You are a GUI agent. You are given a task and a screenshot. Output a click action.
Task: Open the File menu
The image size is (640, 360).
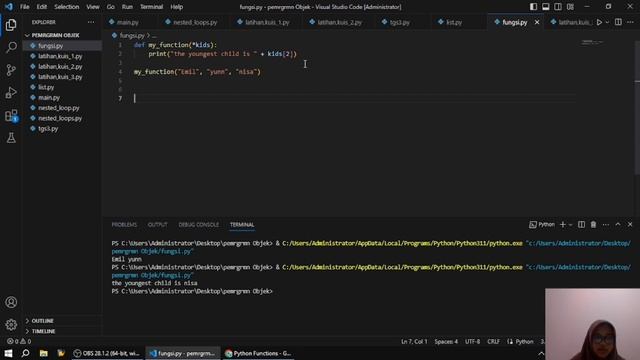pyautogui.click(x=24, y=7)
